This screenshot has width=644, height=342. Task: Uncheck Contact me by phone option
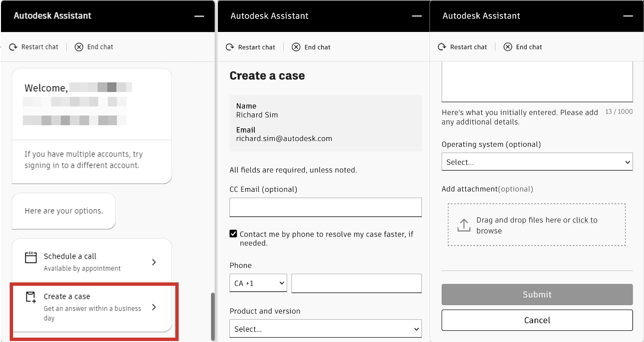[x=233, y=233]
